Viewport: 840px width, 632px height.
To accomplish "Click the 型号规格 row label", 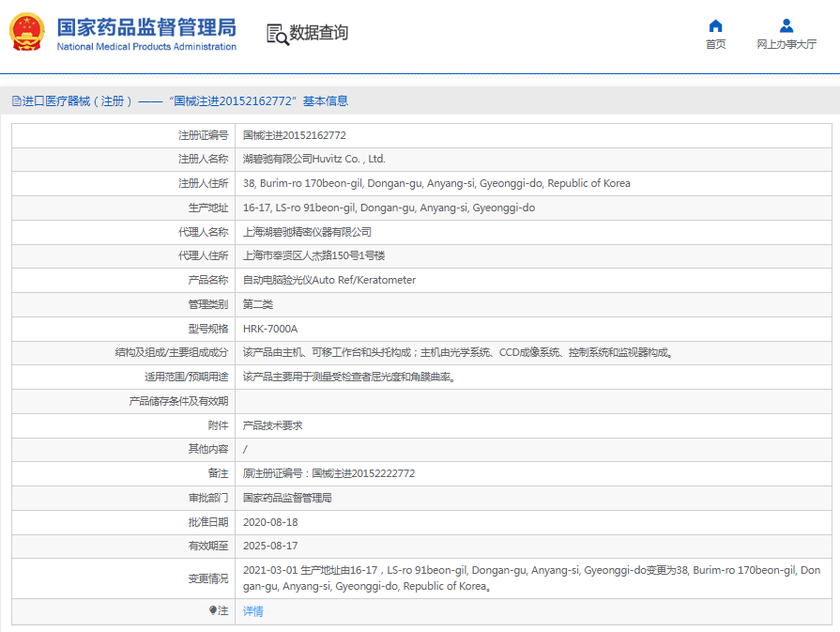I will [207, 329].
